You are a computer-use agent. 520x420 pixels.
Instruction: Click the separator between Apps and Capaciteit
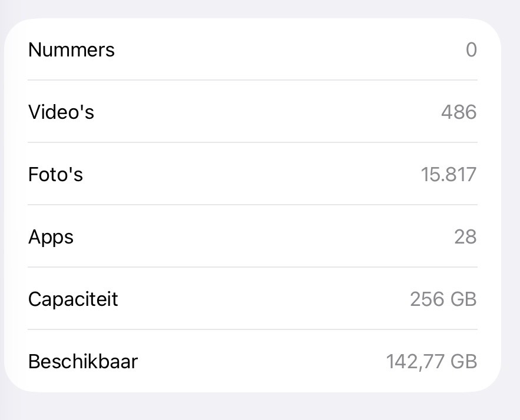click(x=252, y=267)
